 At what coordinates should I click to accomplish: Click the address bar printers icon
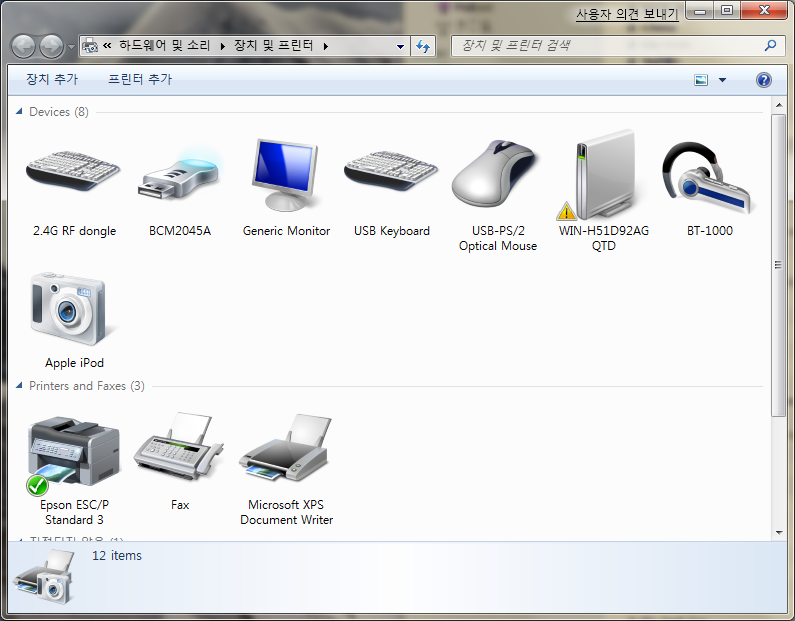coord(90,46)
